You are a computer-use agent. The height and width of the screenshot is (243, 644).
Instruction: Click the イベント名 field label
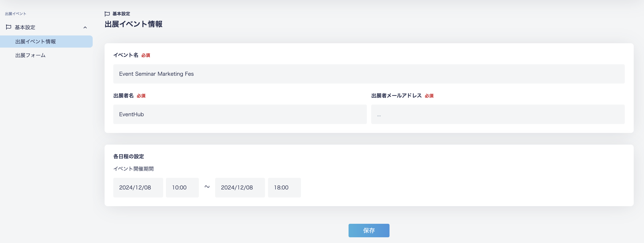[x=126, y=55]
